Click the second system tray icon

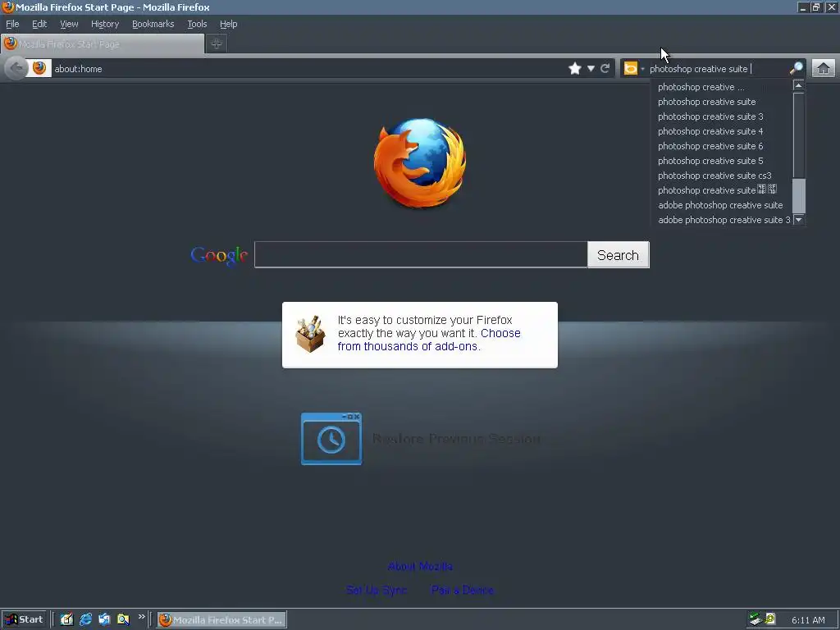770,619
